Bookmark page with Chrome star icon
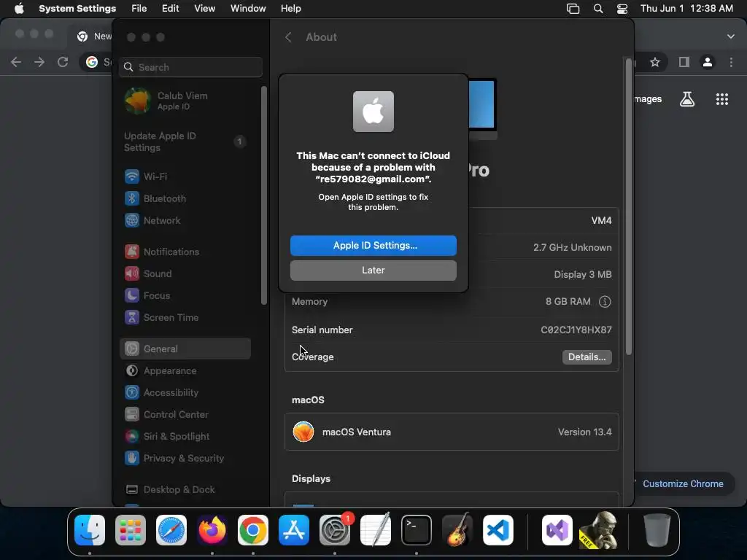Image resolution: width=747 pixels, height=560 pixels. 655,62
